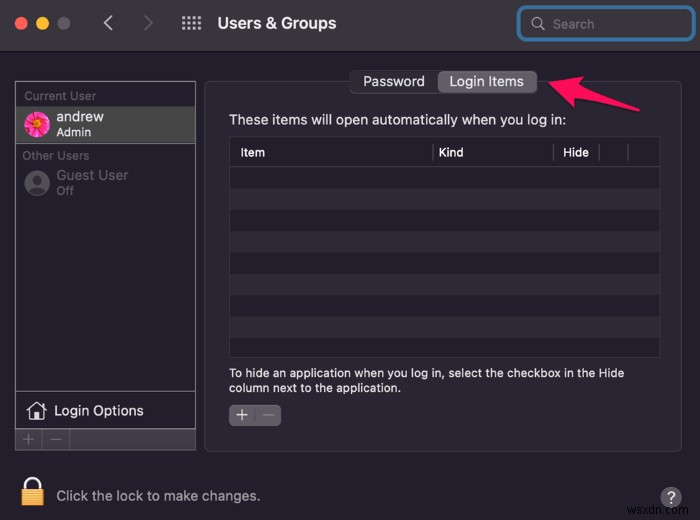Viewport: 700px width, 520px height.
Task: Switch to the Password tab
Action: [x=393, y=81]
